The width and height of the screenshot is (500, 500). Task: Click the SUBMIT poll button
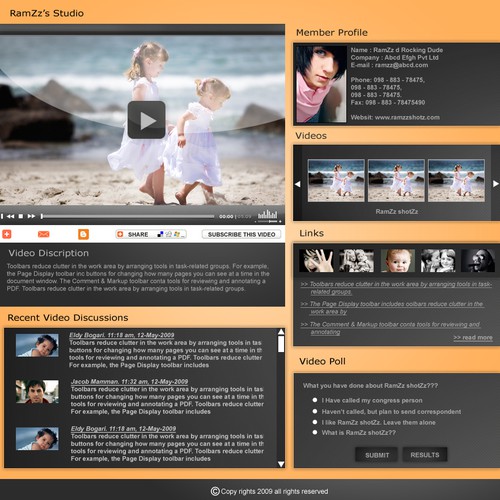(377, 455)
